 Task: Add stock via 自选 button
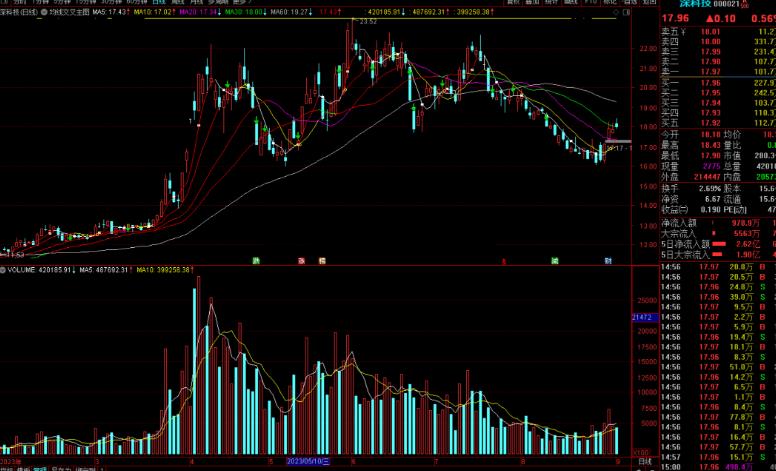tap(630, 2)
